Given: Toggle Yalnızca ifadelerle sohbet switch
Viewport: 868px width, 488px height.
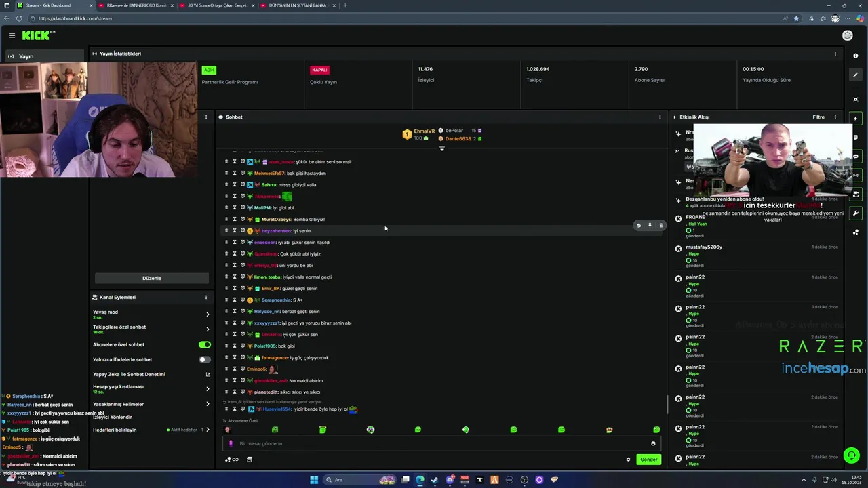Looking at the screenshot, I should click(x=204, y=359).
